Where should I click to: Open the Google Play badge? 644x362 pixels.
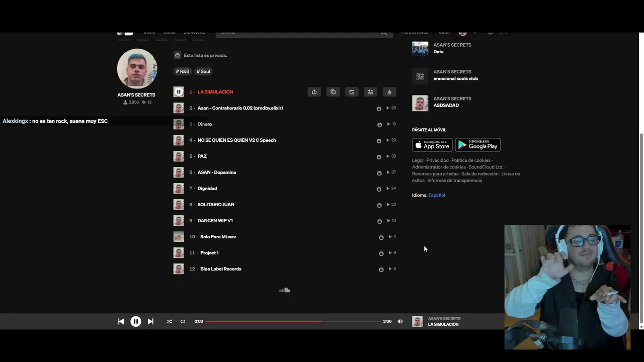click(x=477, y=145)
